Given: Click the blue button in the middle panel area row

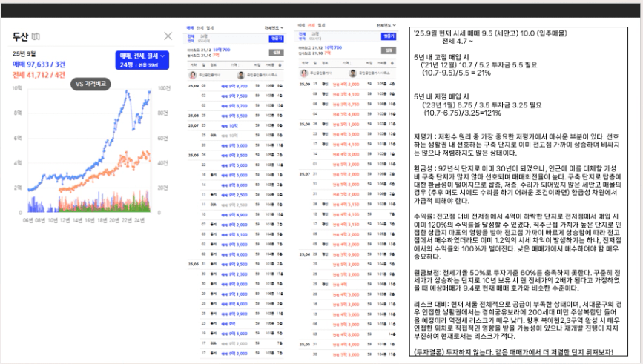Looking at the screenshot, I should pos(277,39).
